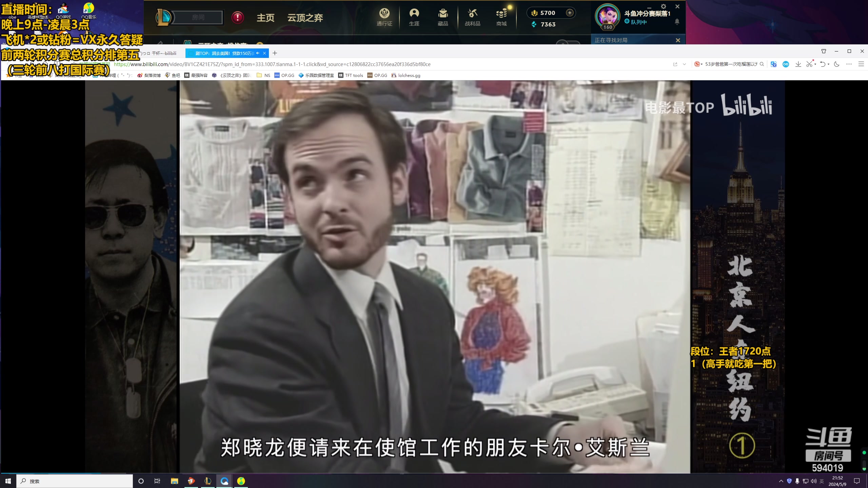This screenshot has height=488, width=868.
Task: Open File Explorer from the taskbar
Action: click(174, 481)
